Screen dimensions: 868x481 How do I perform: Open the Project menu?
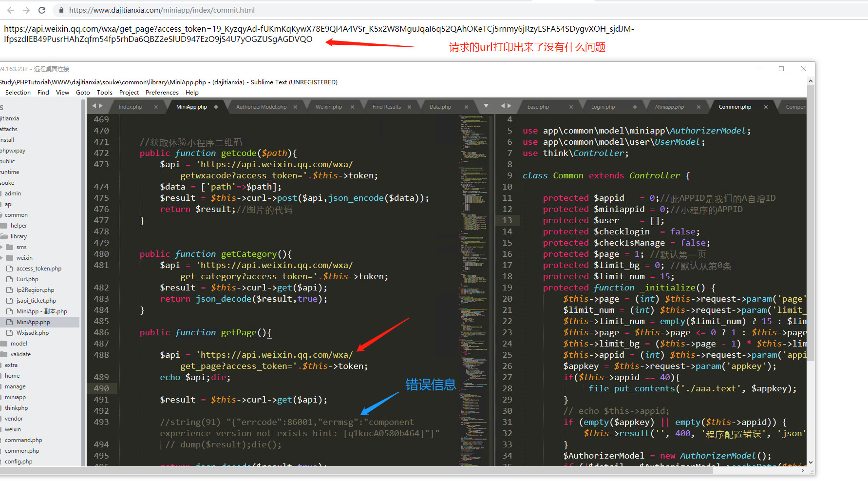point(129,93)
